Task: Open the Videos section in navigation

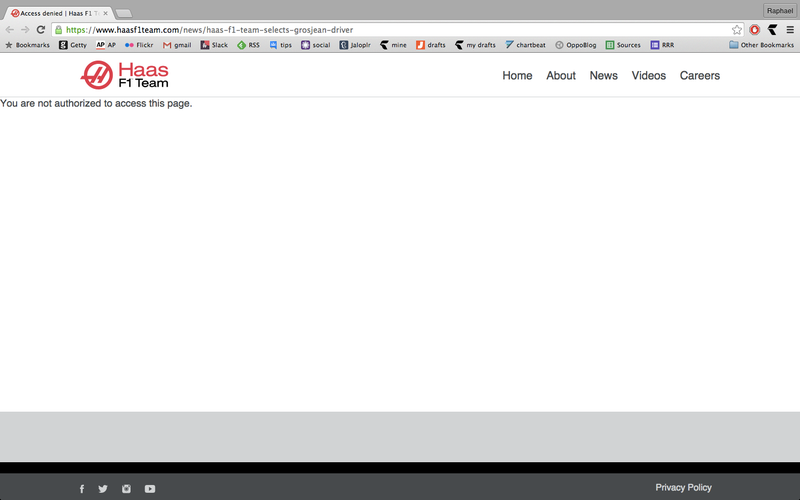Action: [648, 76]
